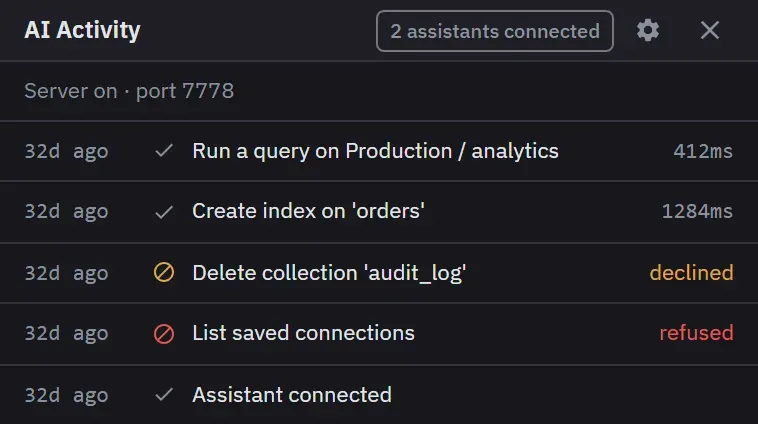Click the '412ms' duration value
Image resolution: width=758 pixels, height=424 pixels.
[x=703, y=151]
